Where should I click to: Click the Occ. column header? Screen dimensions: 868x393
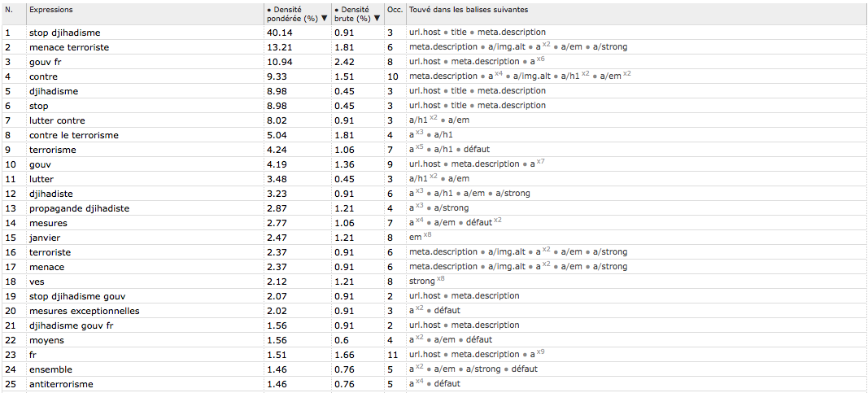[395, 10]
